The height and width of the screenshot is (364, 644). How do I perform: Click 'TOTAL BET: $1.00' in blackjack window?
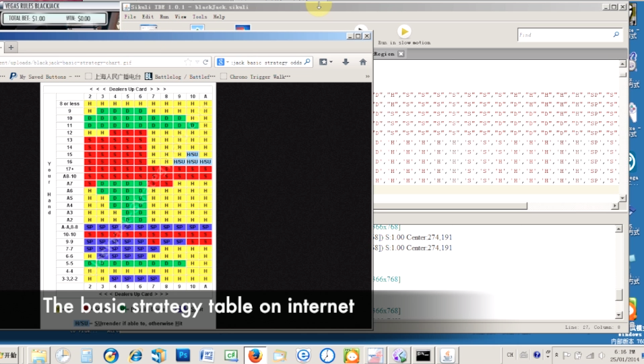(27, 18)
